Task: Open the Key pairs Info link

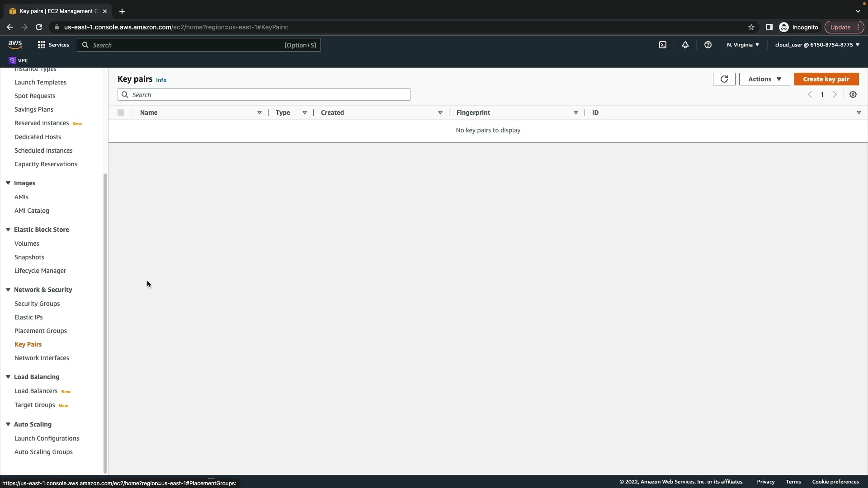Action: 161,80
